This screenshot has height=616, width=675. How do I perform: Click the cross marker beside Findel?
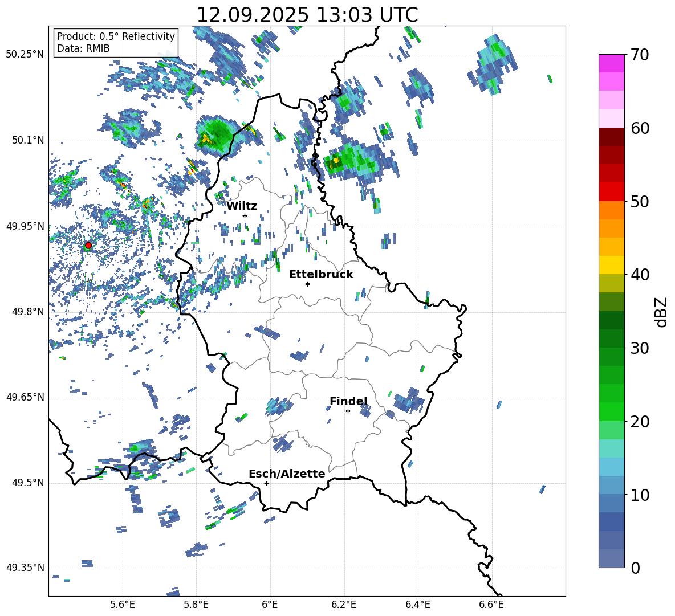(348, 411)
